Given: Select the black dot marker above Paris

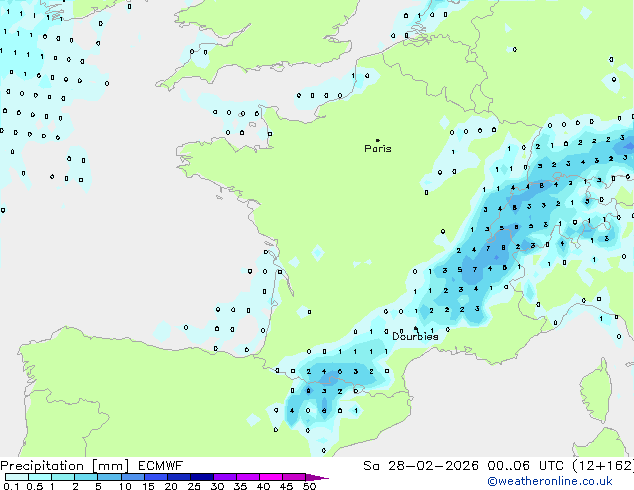Looking at the screenshot, I should [x=378, y=140].
